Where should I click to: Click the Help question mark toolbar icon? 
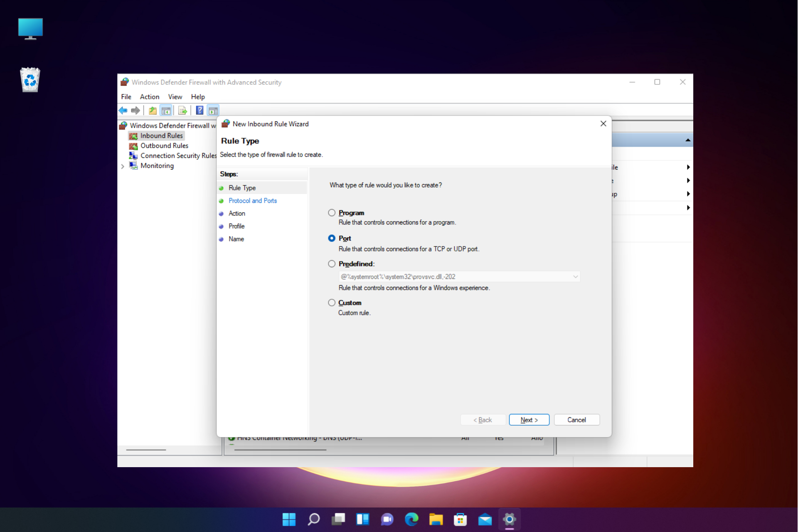pyautogui.click(x=199, y=111)
